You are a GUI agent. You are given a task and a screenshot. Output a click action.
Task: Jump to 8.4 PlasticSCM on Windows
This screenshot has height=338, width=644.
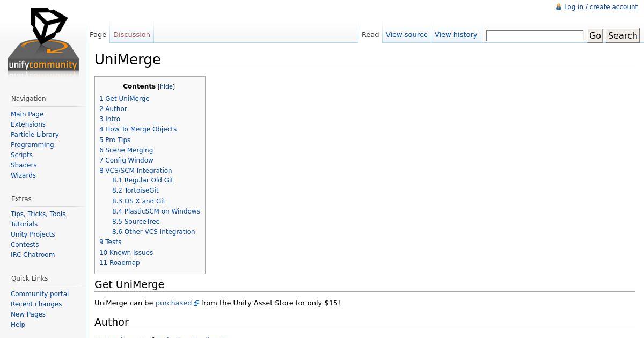click(x=156, y=211)
